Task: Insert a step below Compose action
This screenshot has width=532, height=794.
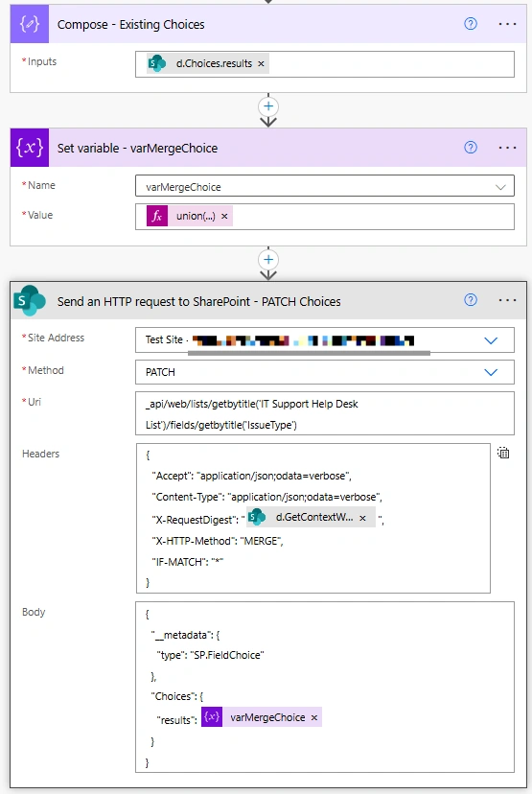Action: 268,106
